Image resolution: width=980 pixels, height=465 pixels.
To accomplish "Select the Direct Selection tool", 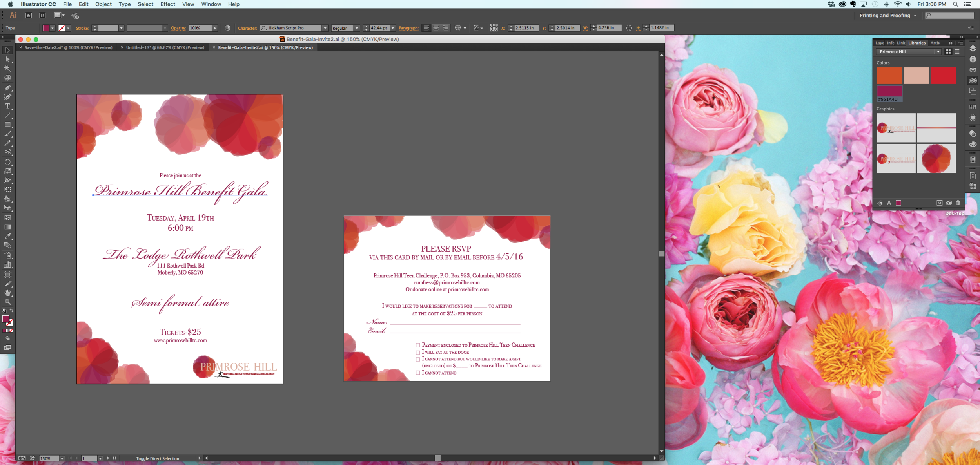I will pyautogui.click(x=7, y=60).
